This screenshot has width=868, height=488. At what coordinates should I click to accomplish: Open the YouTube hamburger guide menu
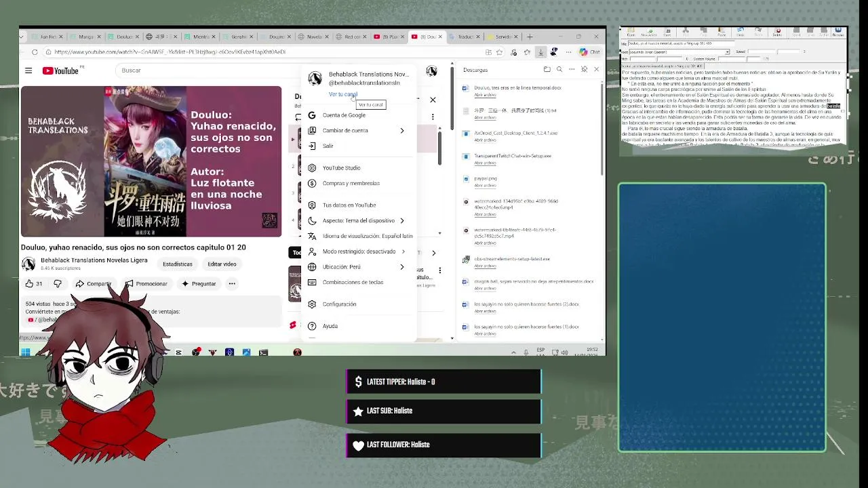28,70
